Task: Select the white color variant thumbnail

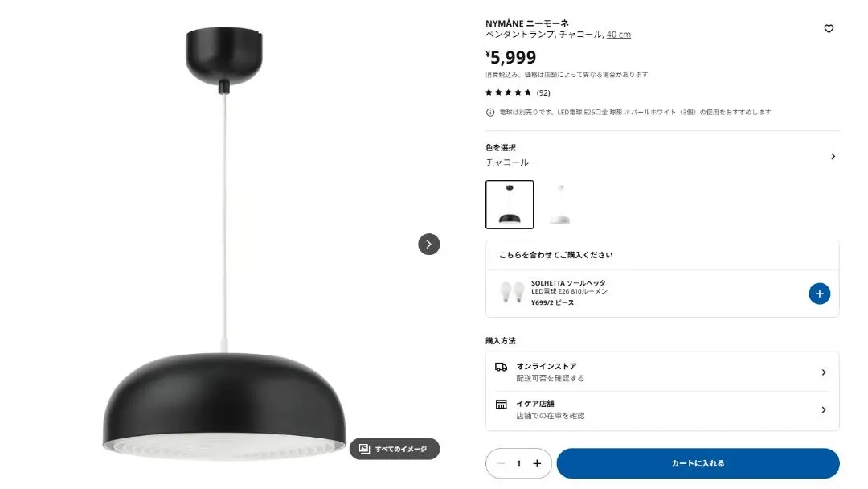Action: pos(559,204)
